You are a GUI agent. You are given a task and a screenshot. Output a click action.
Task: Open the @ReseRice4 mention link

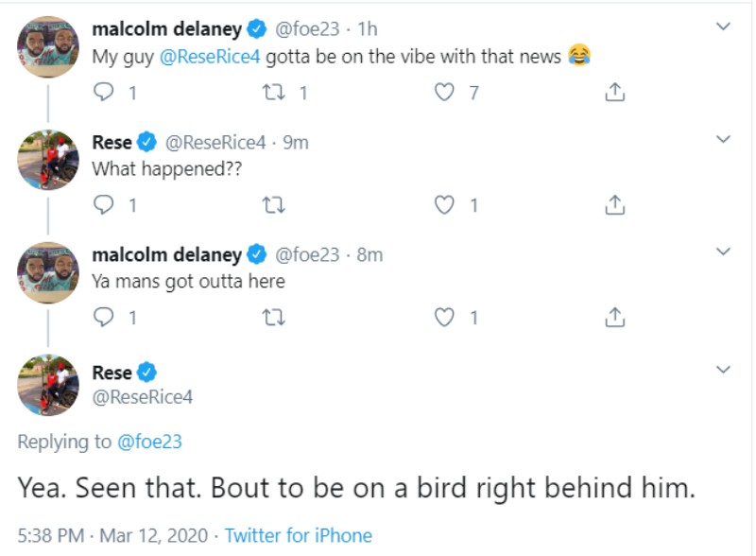click(x=207, y=58)
